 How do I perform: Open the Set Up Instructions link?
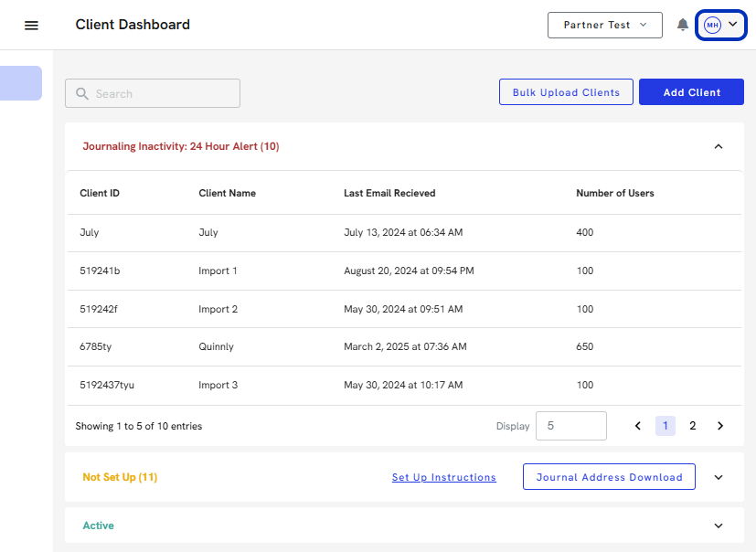point(443,477)
